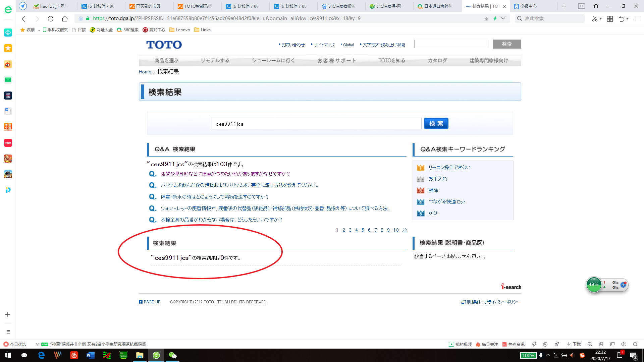Expand the address bar dropdown arrow

503,19
